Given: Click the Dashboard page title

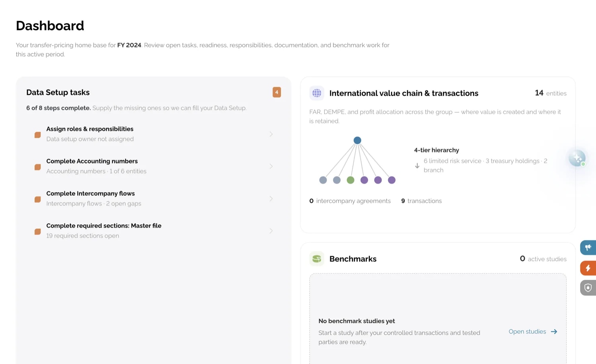Looking at the screenshot, I should point(50,26).
